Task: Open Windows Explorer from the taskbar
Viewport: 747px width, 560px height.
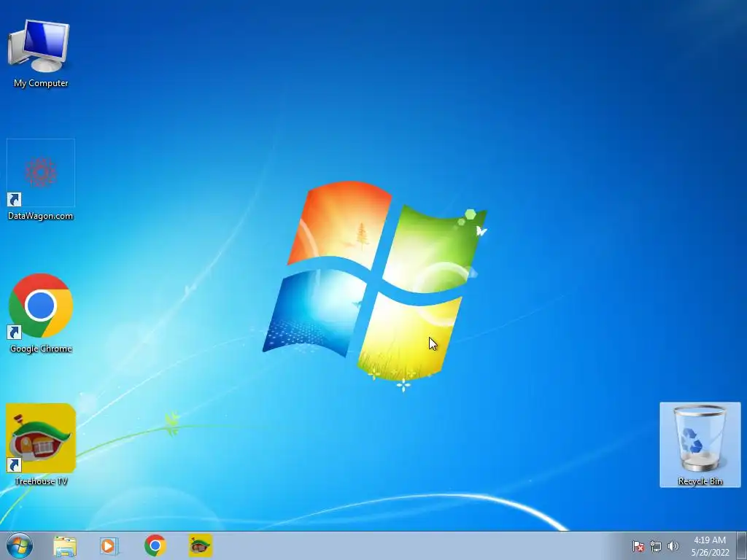Action: tap(65, 545)
